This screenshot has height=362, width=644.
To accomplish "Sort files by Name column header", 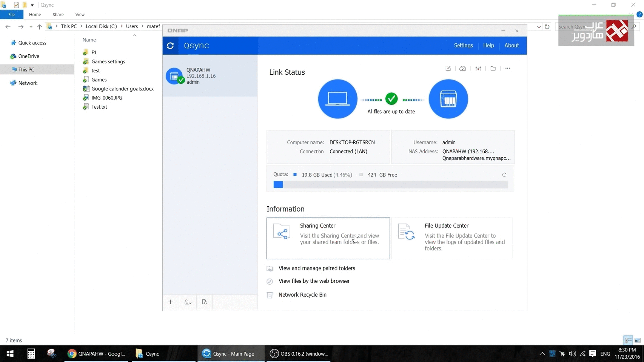I will [89, 40].
